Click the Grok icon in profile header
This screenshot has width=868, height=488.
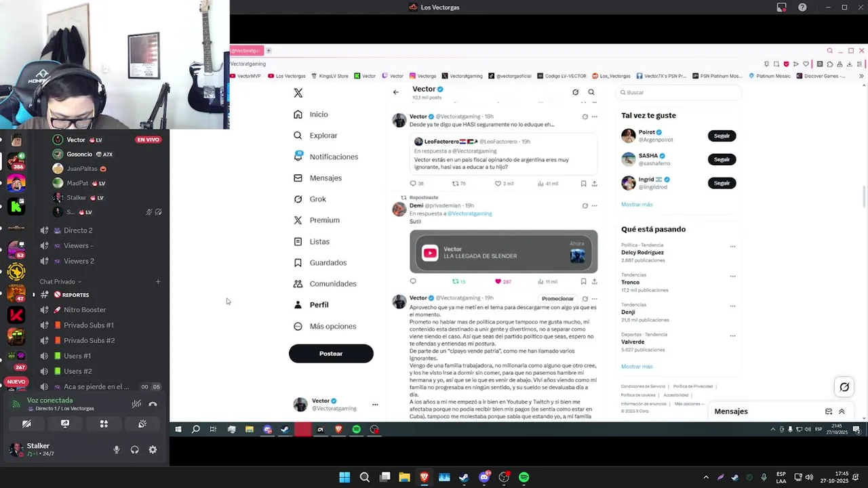click(x=575, y=92)
